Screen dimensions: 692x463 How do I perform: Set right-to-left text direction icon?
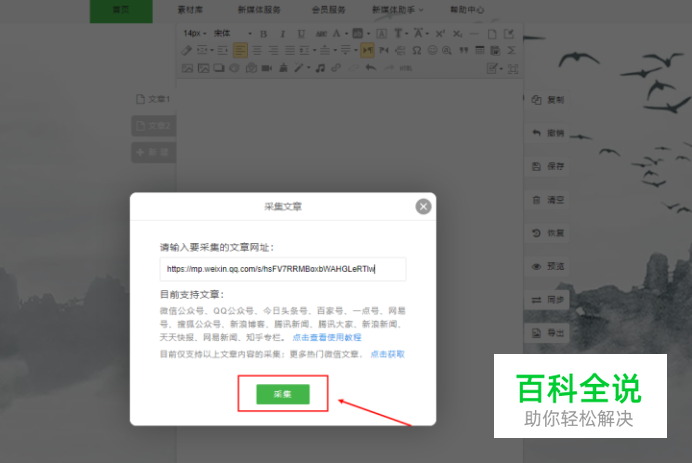point(384,50)
